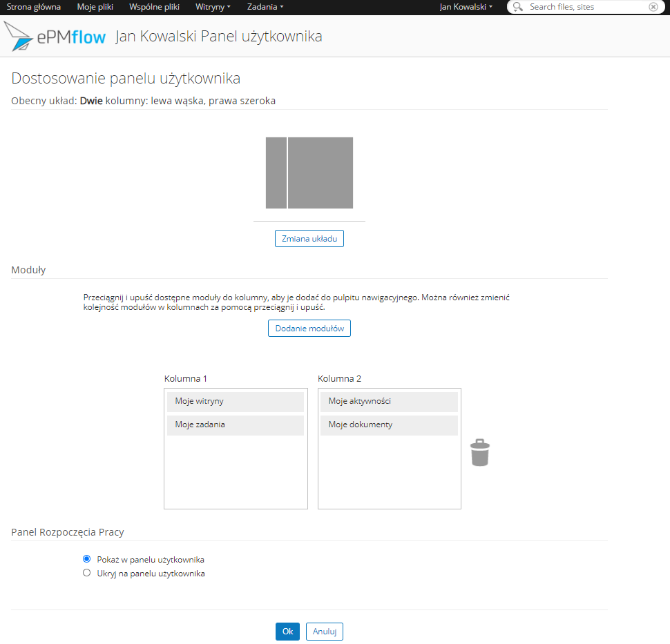
Task: Click the ePMflow logo
Action: click(x=55, y=37)
